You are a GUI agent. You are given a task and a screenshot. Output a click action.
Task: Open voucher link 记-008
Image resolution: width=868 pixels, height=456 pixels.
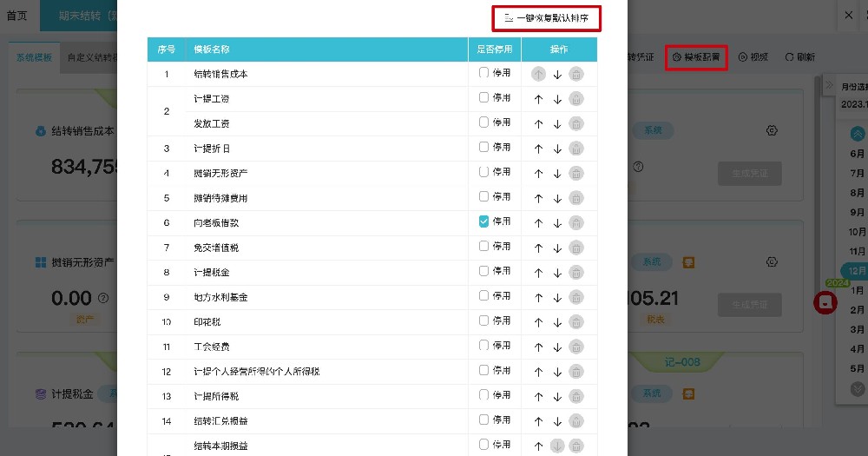click(x=682, y=362)
